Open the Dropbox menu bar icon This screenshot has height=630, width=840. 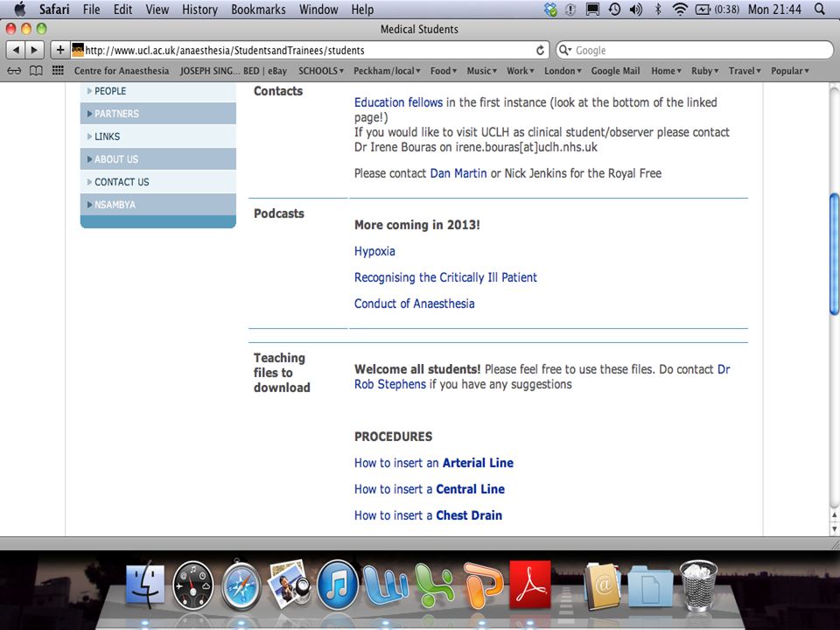(550, 9)
